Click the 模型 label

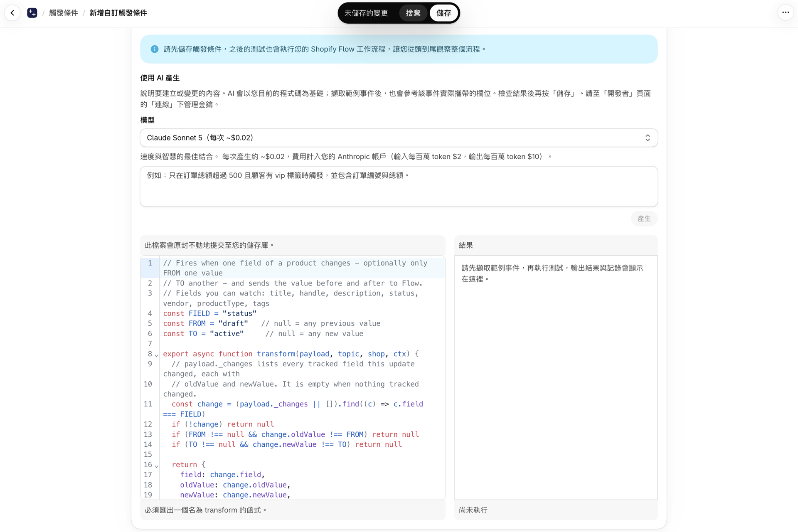[147, 120]
